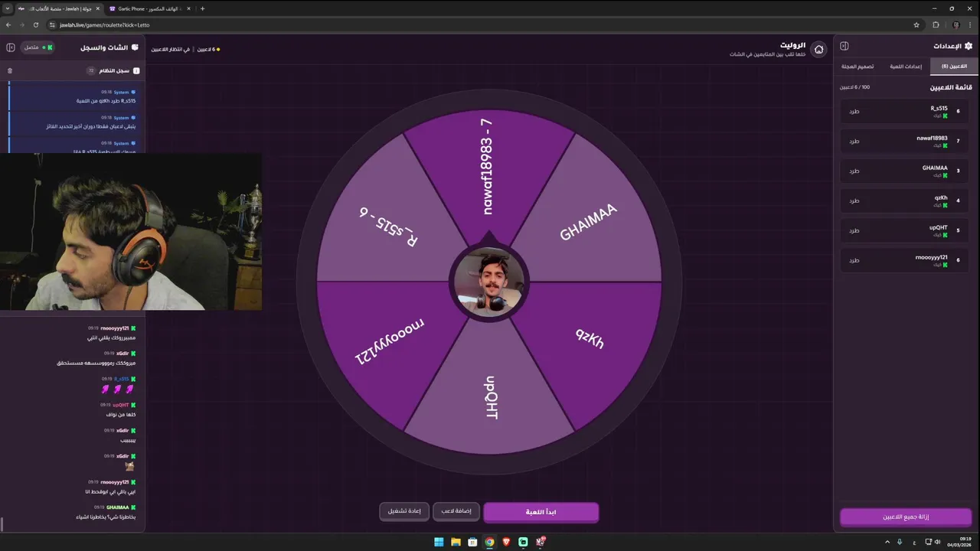
Task: Kick player GHAIMAA using طرد
Action: click(x=854, y=171)
